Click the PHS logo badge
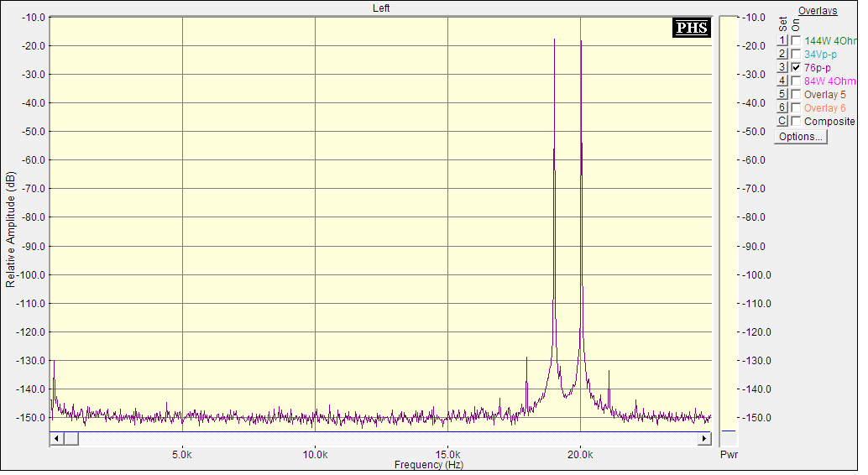The image size is (868, 475). 692,28
